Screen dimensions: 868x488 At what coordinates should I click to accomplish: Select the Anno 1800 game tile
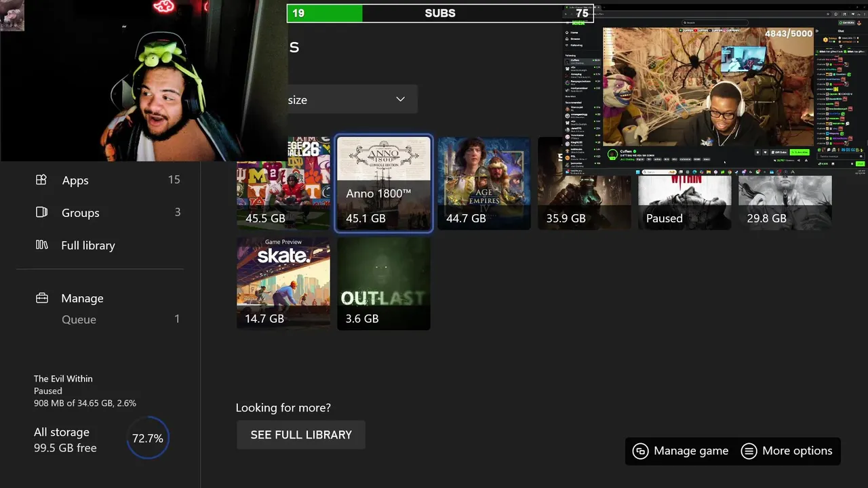384,183
